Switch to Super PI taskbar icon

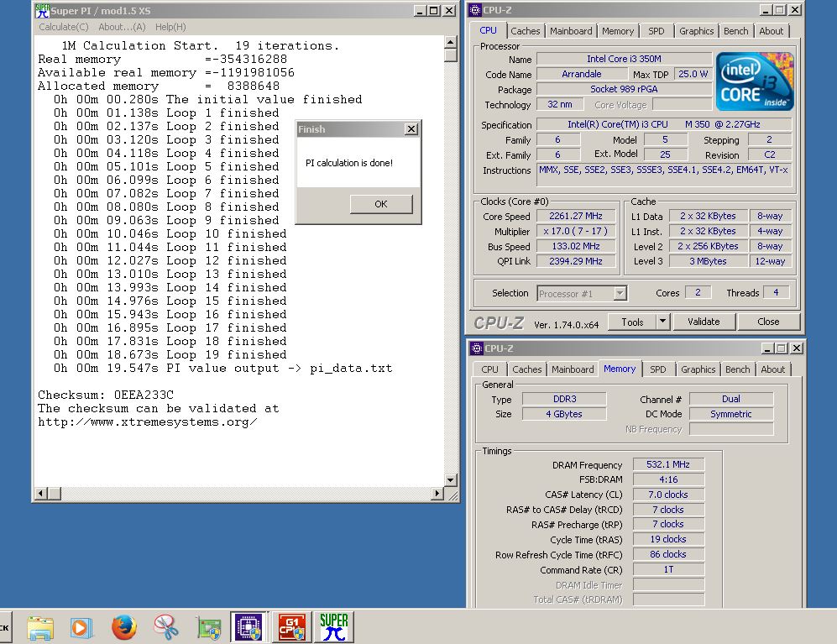click(333, 627)
